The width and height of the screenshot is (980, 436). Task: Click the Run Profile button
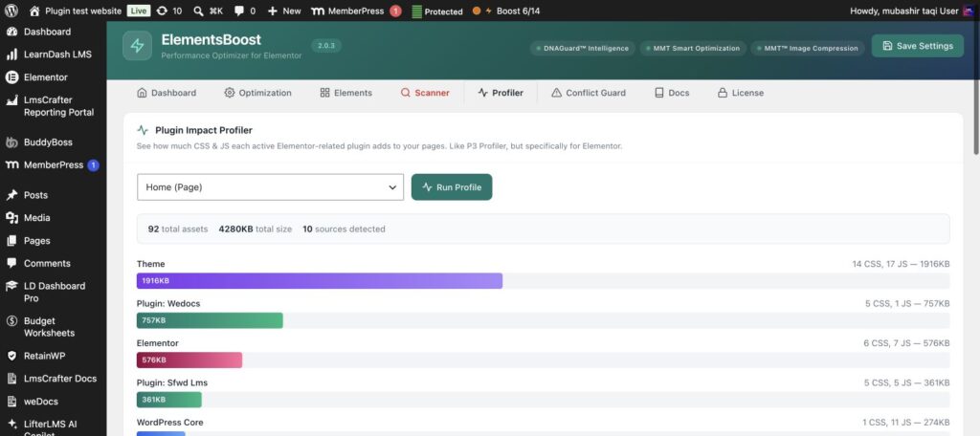click(452, 187)
